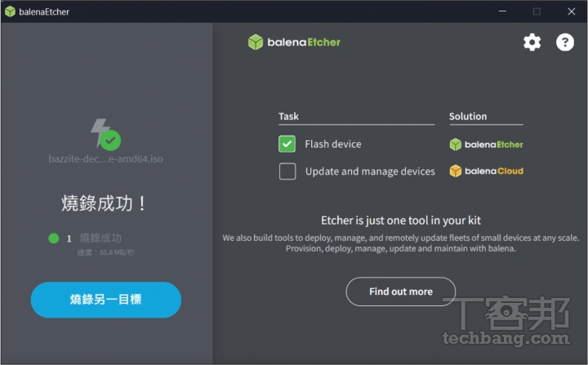Select the bazzite iso filename label
The width and height of the screenshot is (588, 365).
click(x=105, y=158)
